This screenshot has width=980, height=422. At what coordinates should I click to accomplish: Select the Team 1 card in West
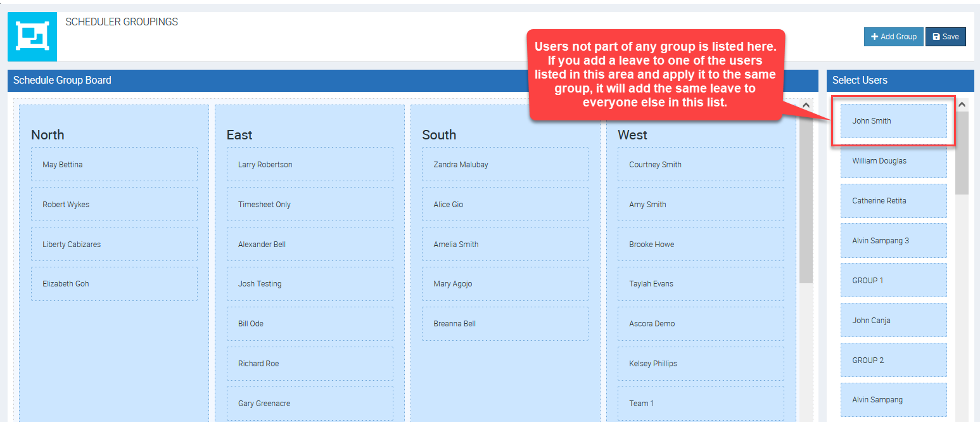tap(701, 404)
